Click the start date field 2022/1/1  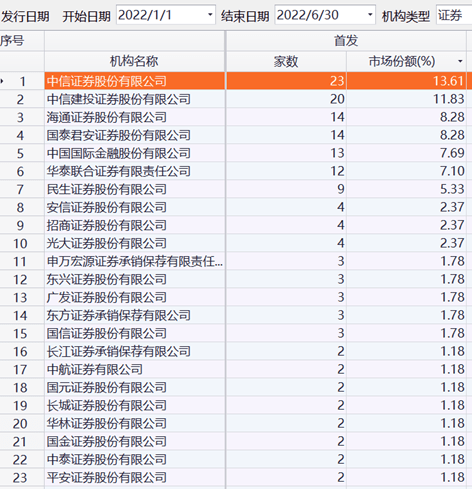pos(166,15)
